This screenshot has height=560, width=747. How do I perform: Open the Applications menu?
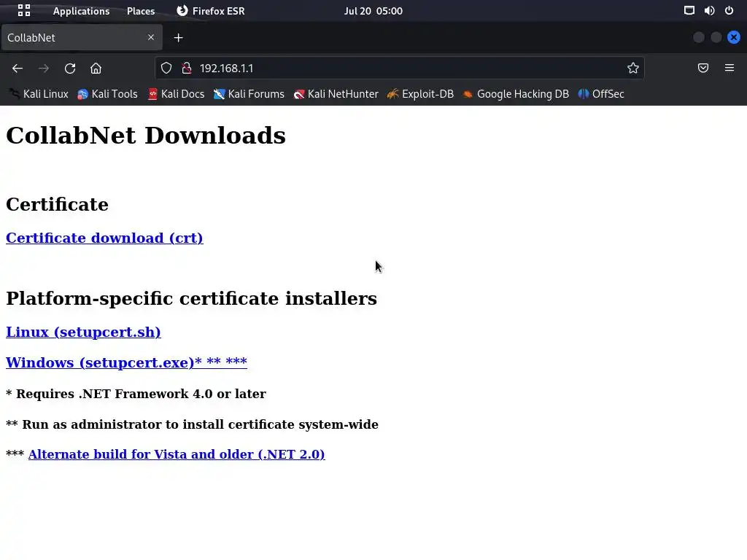coord(81,11)
